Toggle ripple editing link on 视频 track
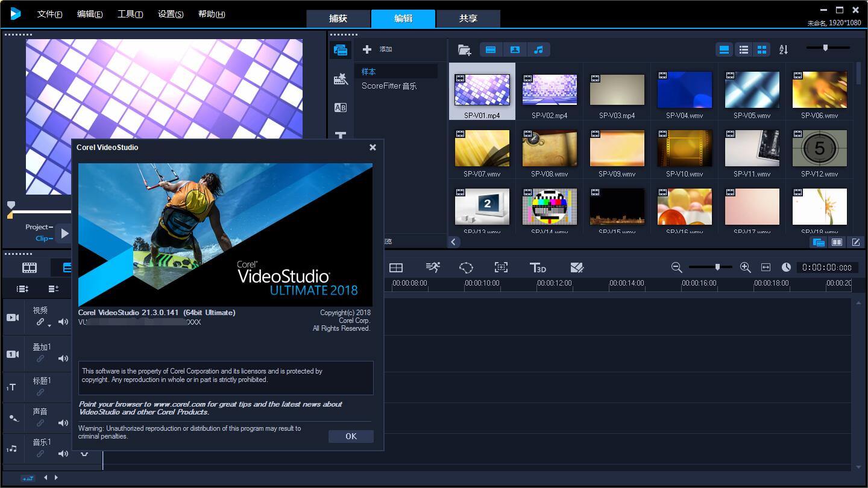Viewport: 868px width, 488px height. (x=40, y=322)
